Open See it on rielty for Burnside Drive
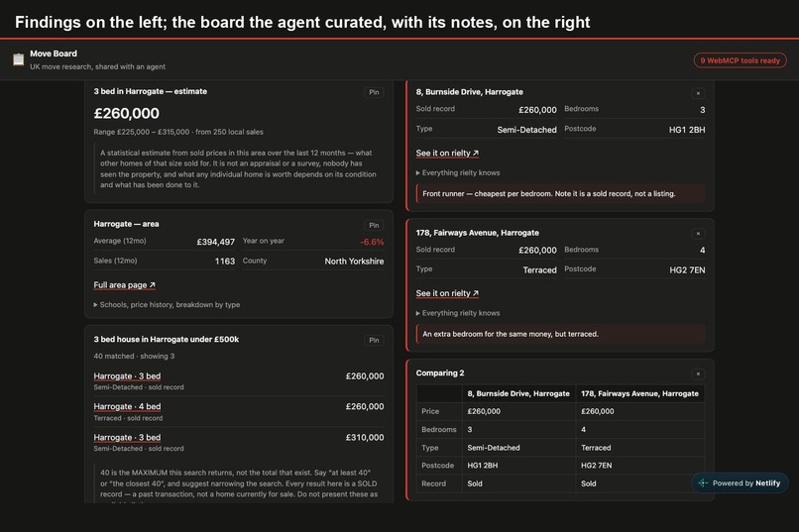Viewport: 799px width, 532px height. click(x=447, y=153)
